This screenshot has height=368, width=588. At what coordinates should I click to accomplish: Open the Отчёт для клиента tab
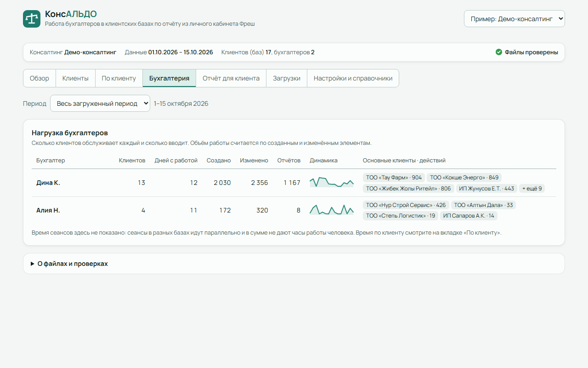231,78
